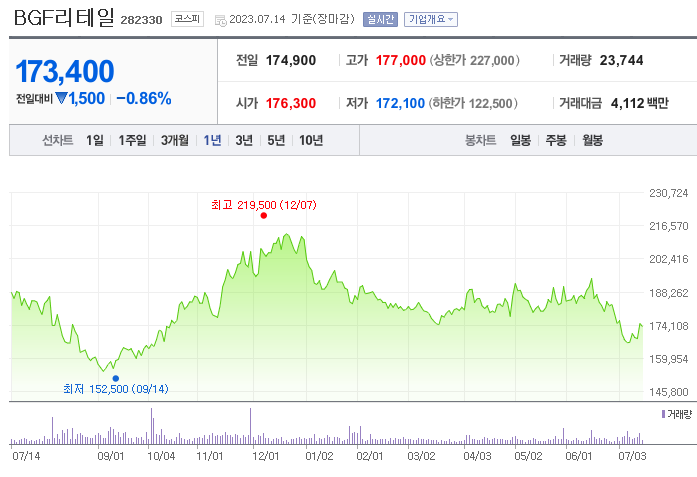697x477 pixels.
Task: Select the 1년 line chart tab
Action: (x=212, y=140)
